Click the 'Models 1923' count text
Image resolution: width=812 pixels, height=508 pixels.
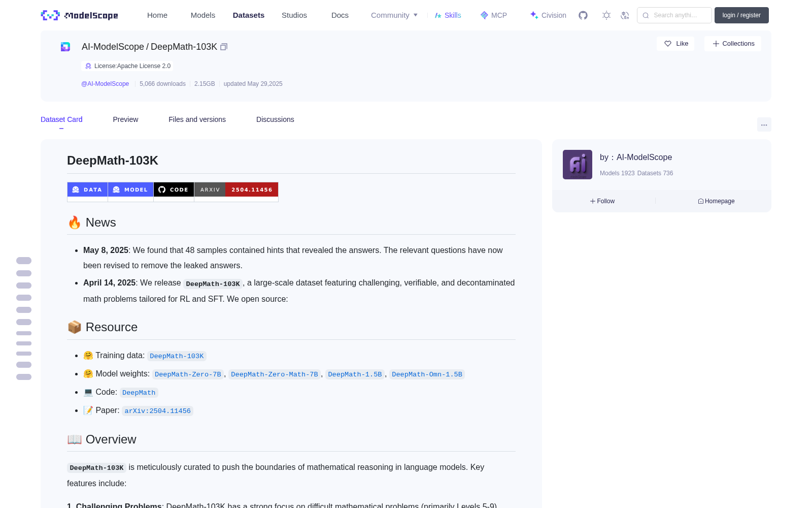[617, 173]
